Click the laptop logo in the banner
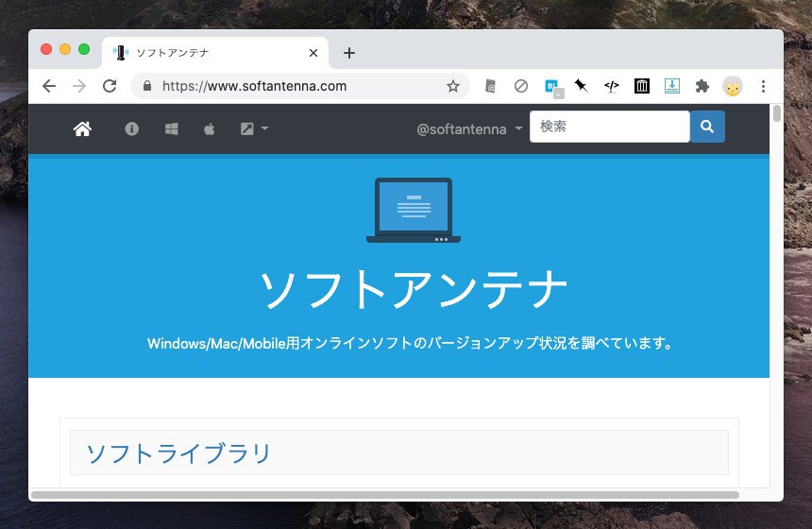Viewport: 812px width, 529px height. [414, 211]
